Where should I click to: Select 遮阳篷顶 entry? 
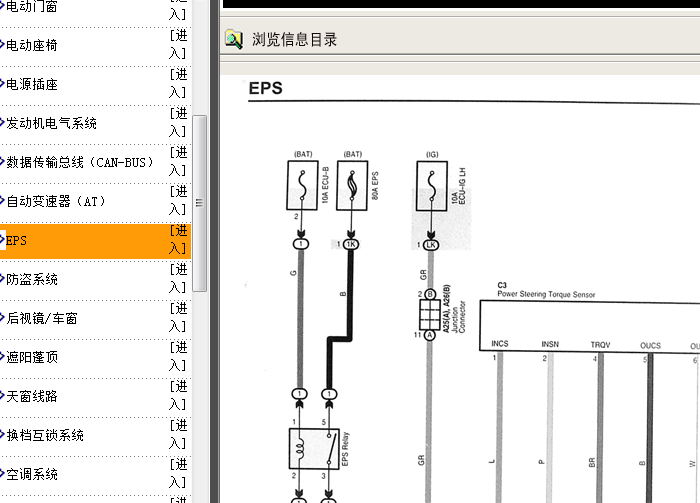pos(32,357)
